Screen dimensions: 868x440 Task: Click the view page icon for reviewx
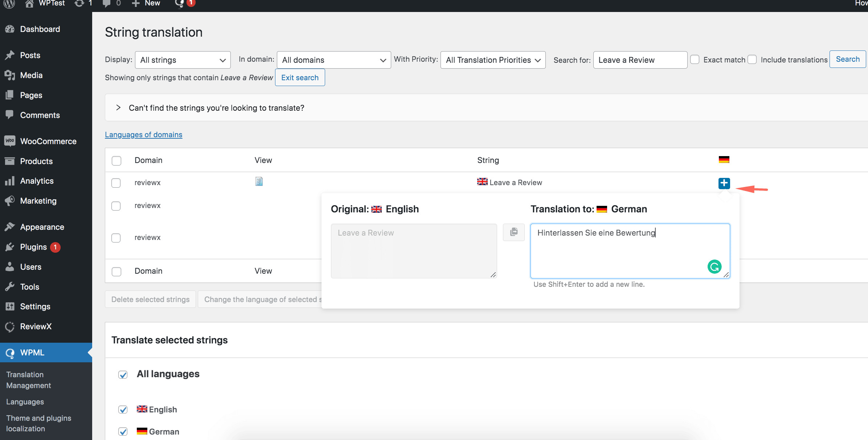pyautogui.click(x=259, y=182)
